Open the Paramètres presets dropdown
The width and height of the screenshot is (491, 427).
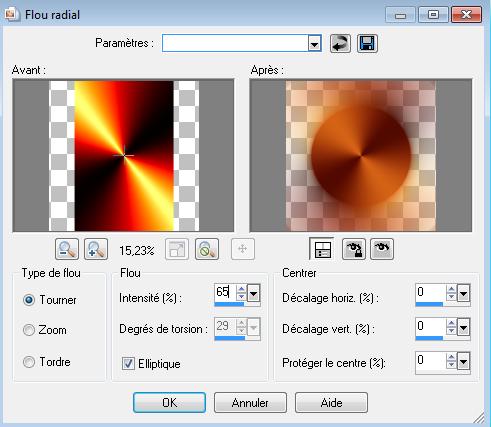coord(314,44)
